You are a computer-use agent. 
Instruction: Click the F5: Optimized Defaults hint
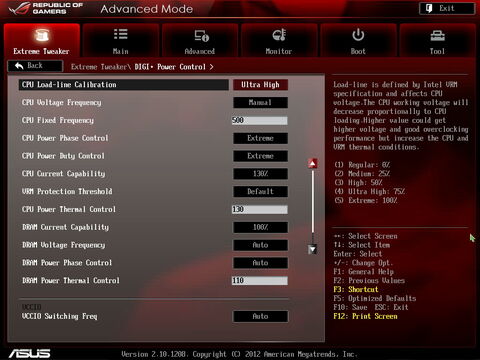[375, 299]
